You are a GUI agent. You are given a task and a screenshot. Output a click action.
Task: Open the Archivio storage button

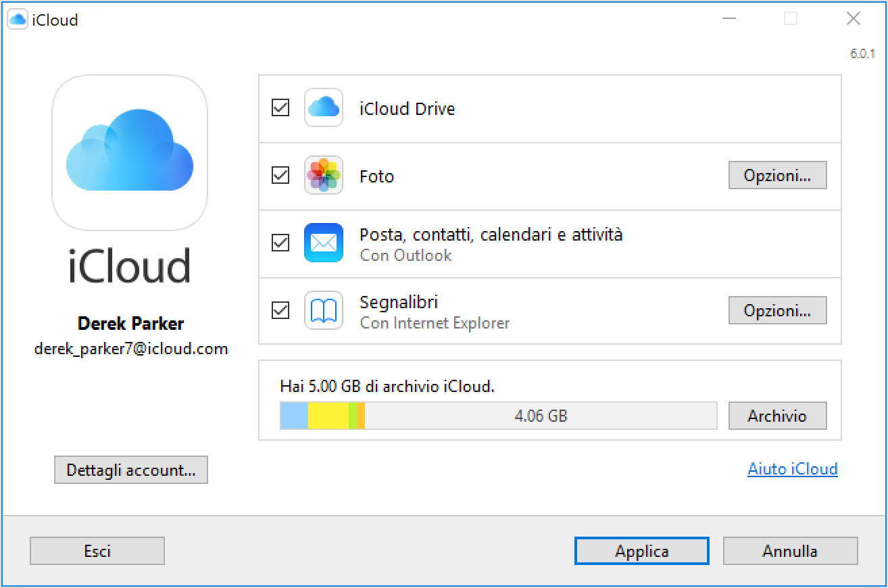coord(777,416)
